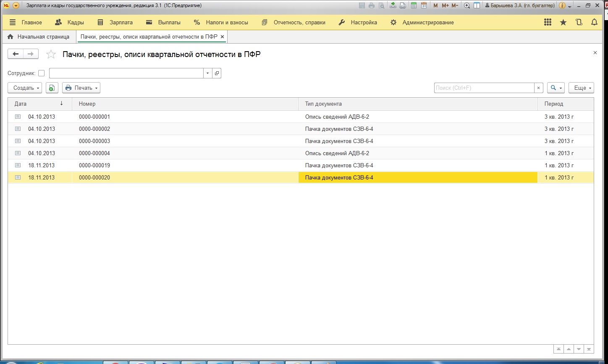Sort the list by Период column header

[565, 104]
